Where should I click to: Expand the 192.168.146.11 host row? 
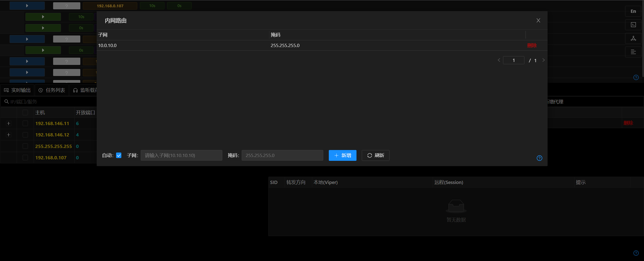click(x=9, y=123)
